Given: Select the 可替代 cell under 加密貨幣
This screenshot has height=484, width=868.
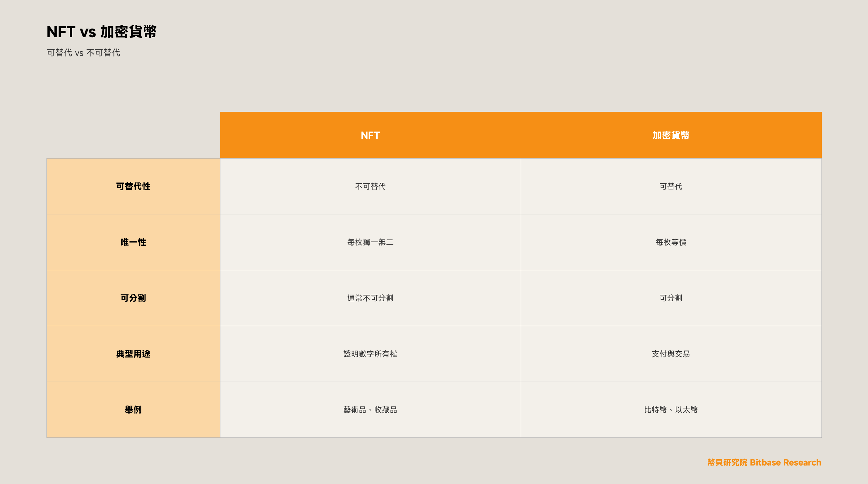Looking at the screenshot, I should (x=671, y=186).
